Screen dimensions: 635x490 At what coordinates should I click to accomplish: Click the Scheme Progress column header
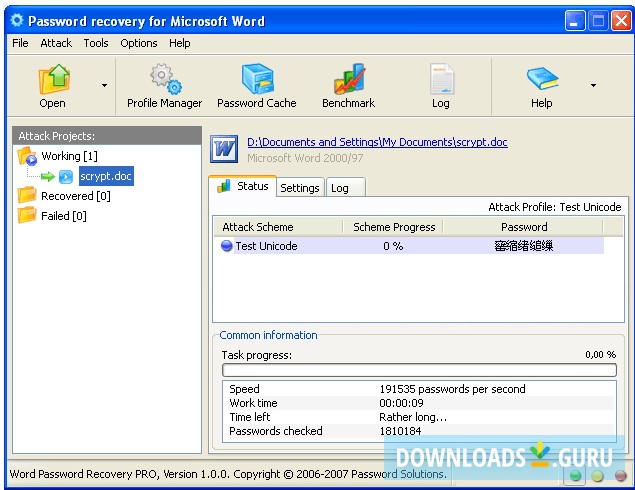(x=393, y=227)
